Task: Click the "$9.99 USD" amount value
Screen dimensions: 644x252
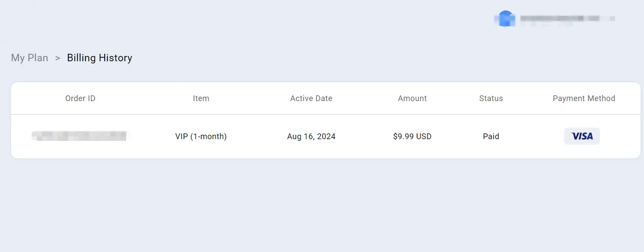Action: [412, 136]
